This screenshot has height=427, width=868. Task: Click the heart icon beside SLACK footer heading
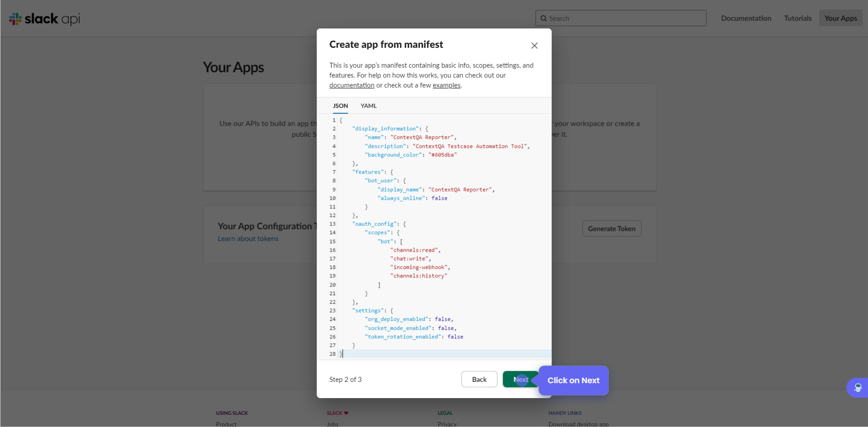pos(346,413)
